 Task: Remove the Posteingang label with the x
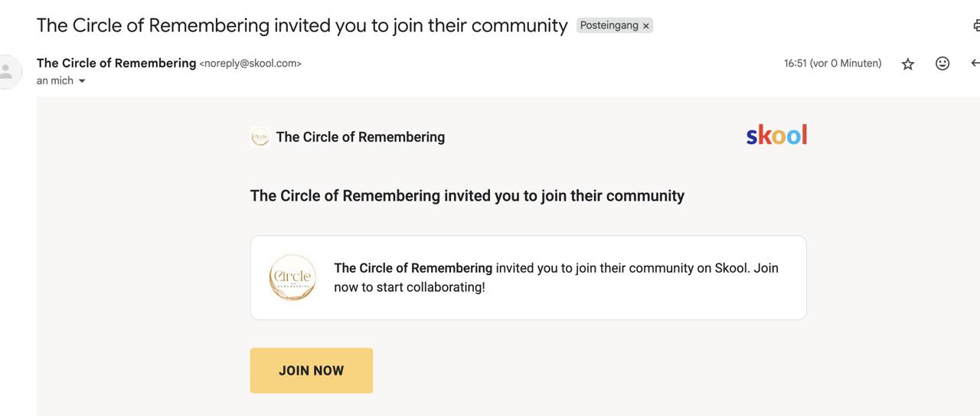click(x=646, y=26)
